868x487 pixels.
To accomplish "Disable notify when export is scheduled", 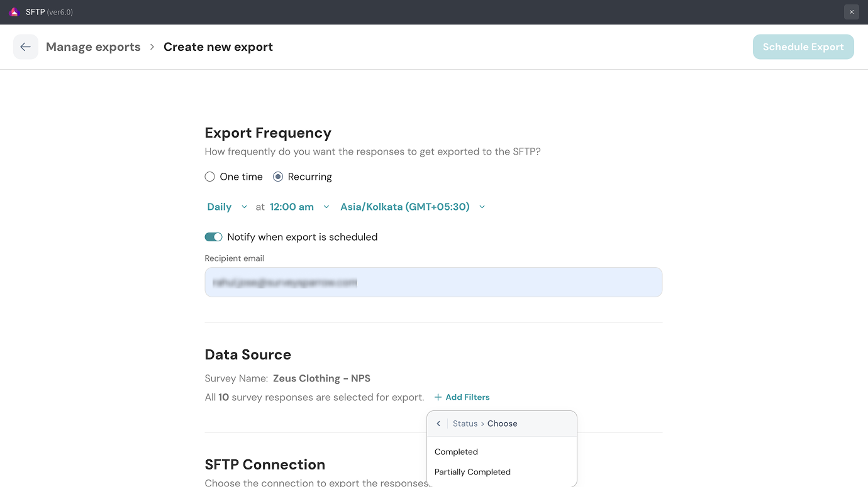I will (214, 237).
